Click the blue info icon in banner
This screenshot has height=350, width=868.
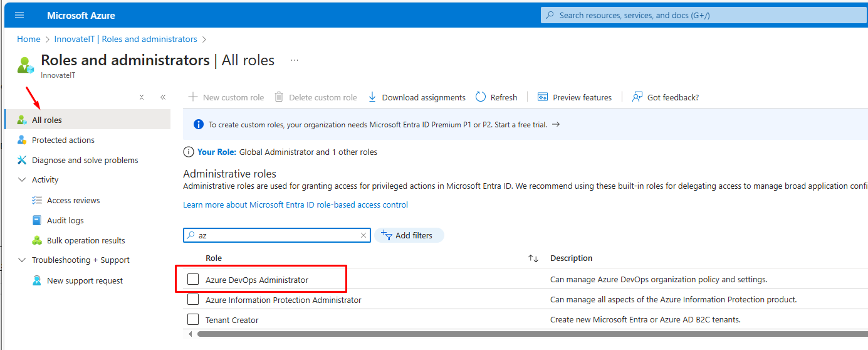click(199, 124)
